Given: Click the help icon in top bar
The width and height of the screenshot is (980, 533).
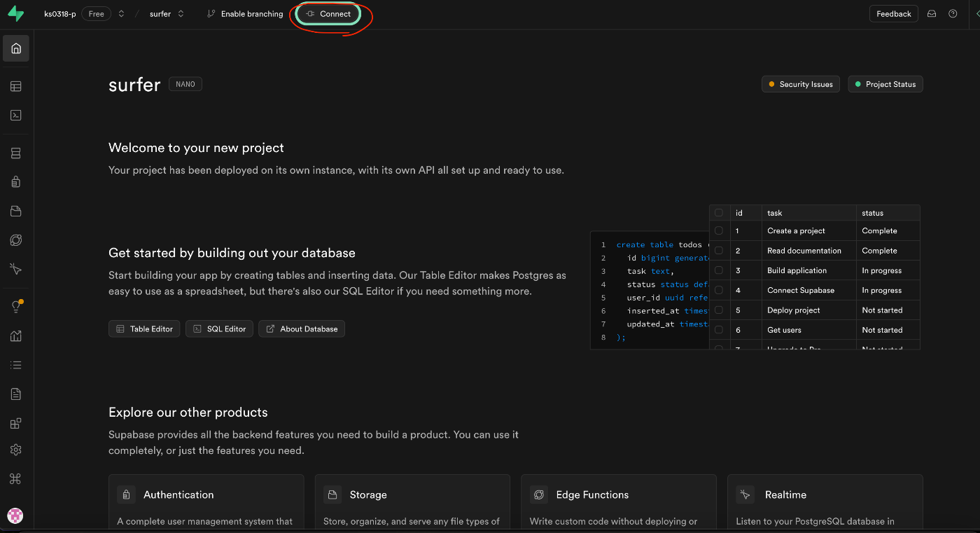Looking at the screenshot, I should (x=953, y=14).
